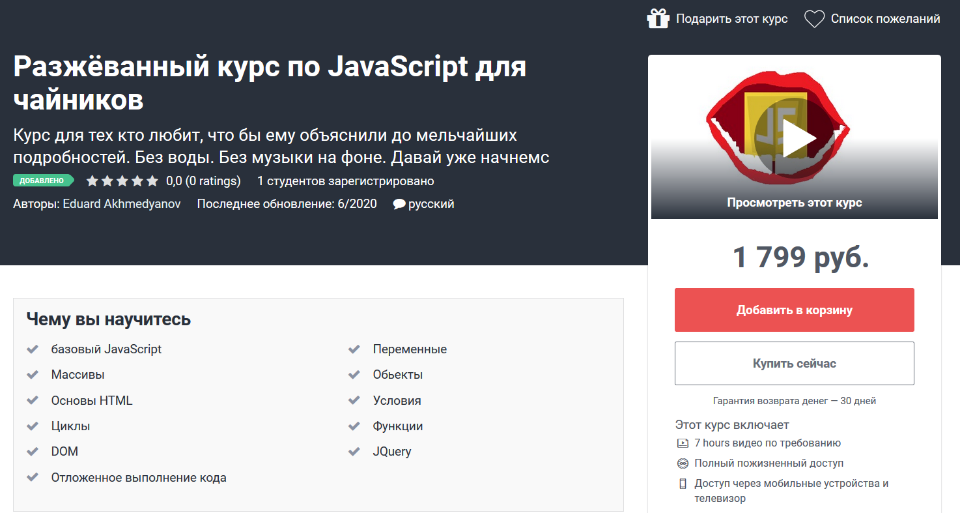Click the course title heading

[270, 84]
